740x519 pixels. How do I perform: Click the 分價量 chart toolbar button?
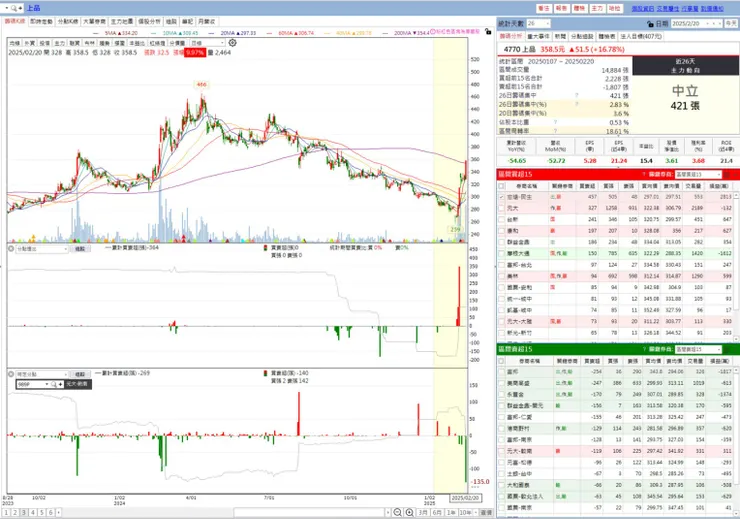[x=177, y=43]
